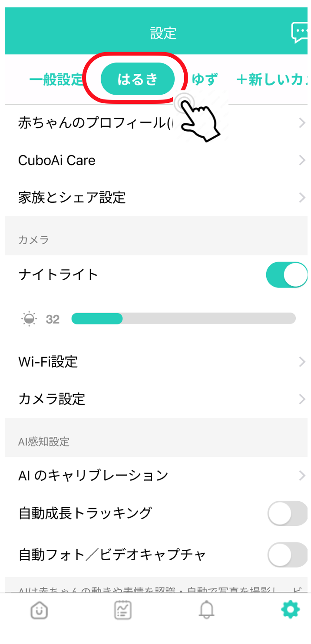Adjust the night light brightness slider
This screenshot has width=311, height=644.
coord(122,319)
